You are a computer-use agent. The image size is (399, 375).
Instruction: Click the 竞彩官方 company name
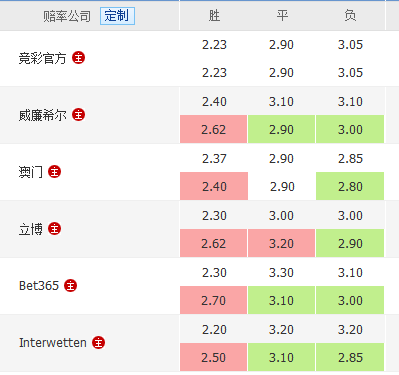42,58
